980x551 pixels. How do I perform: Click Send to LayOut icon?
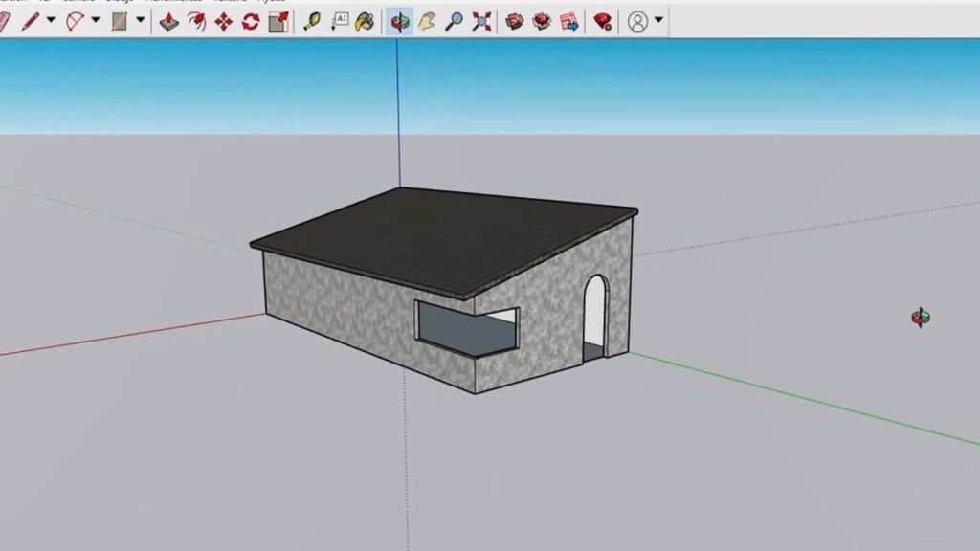click(x=568, y=22)
